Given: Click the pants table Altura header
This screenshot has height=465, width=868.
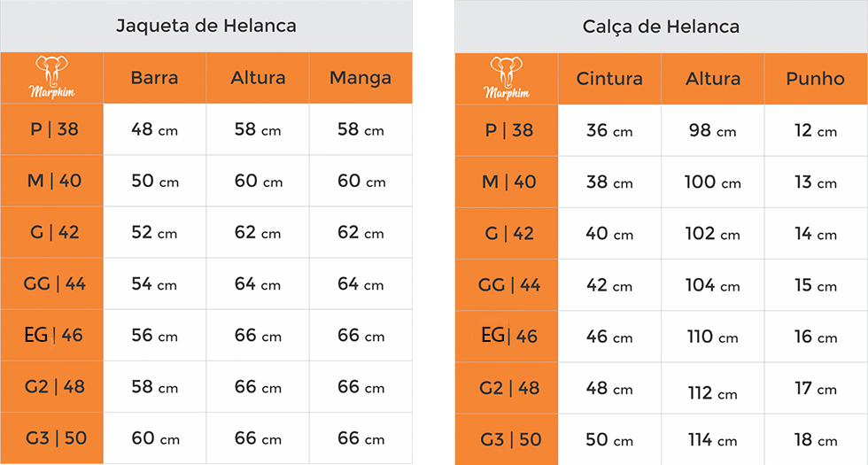Looking at the screenshot, I should 712,79.
